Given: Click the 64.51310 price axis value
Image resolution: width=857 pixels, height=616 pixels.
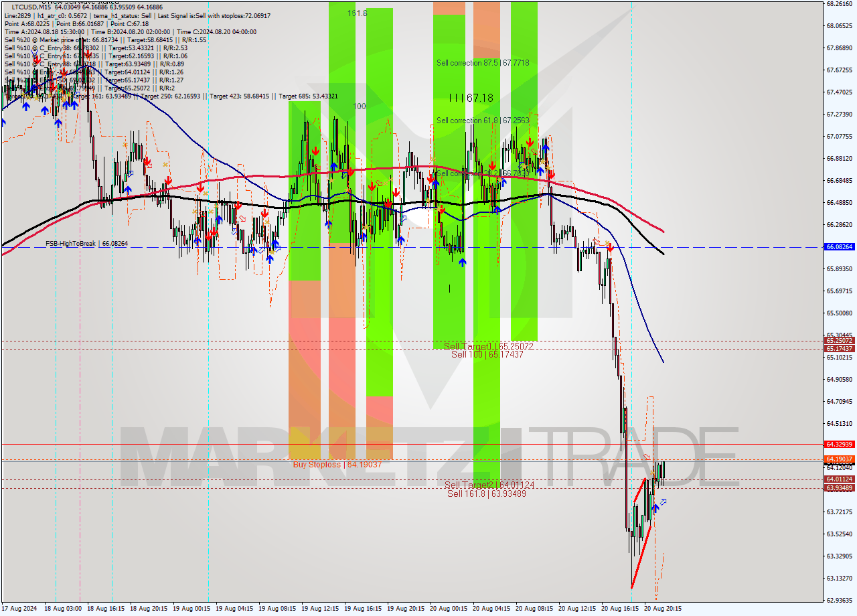Looking at the screenshot, I should point(840,423).
